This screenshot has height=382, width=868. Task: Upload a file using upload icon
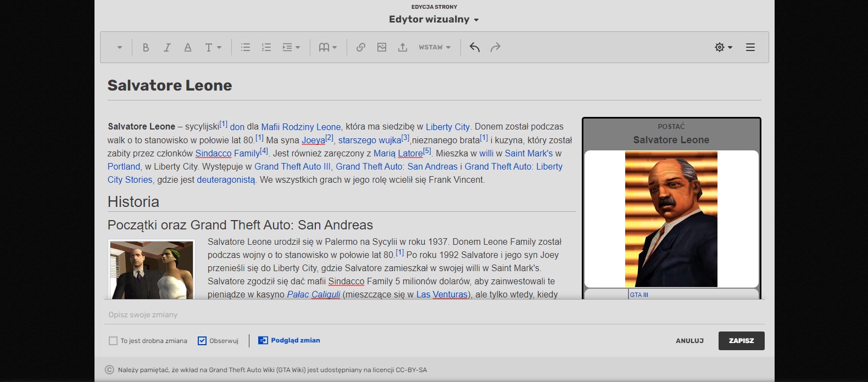tap(403, 47)
